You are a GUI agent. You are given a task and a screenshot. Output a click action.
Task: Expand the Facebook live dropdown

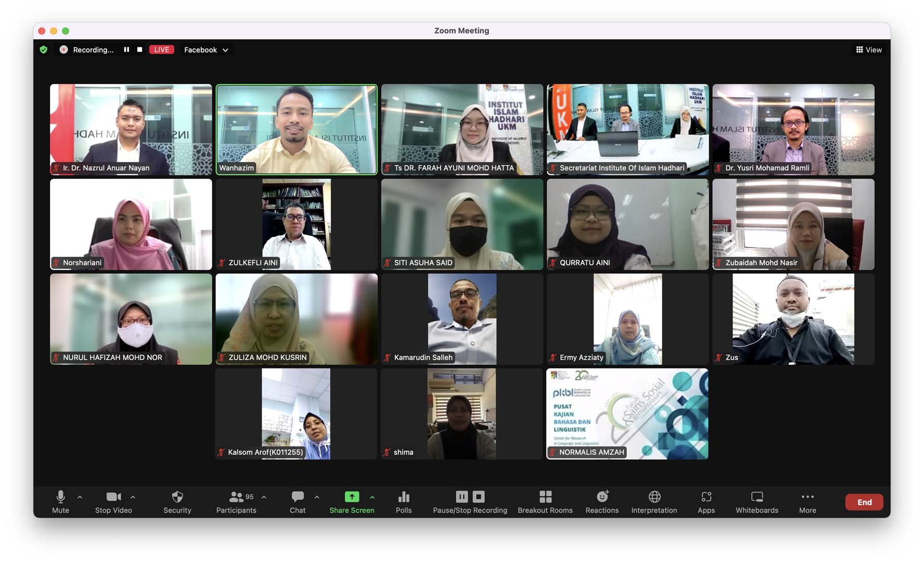coord(225,50)
